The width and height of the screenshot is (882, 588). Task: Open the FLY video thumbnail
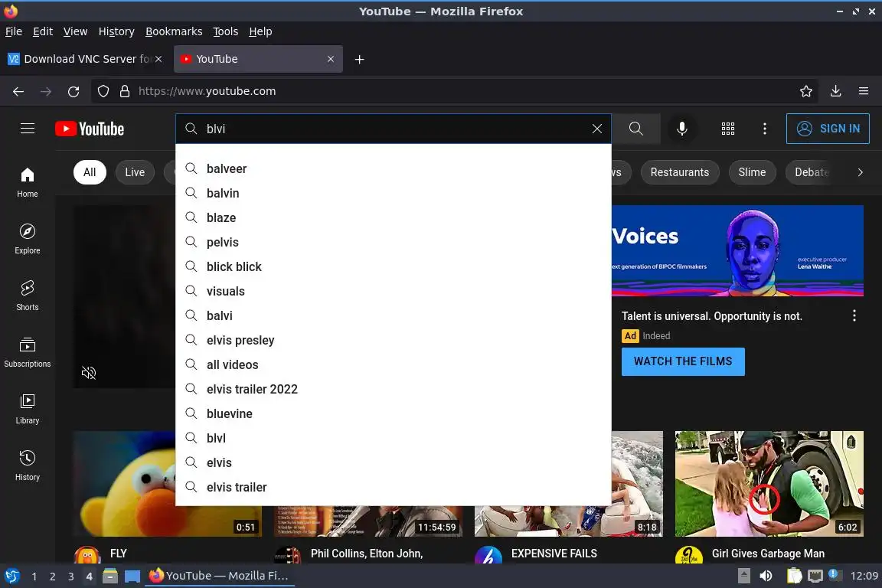[124, 483]
